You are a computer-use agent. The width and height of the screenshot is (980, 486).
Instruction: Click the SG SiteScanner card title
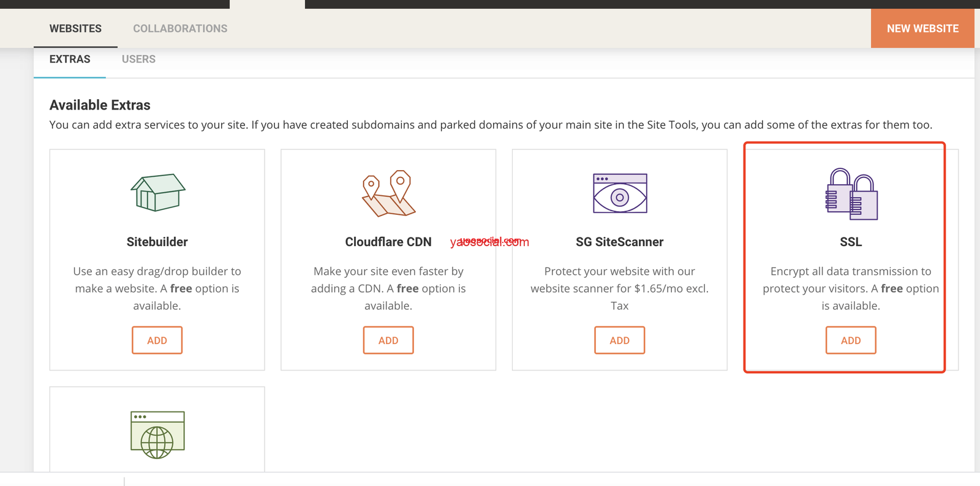coord(619,242)
